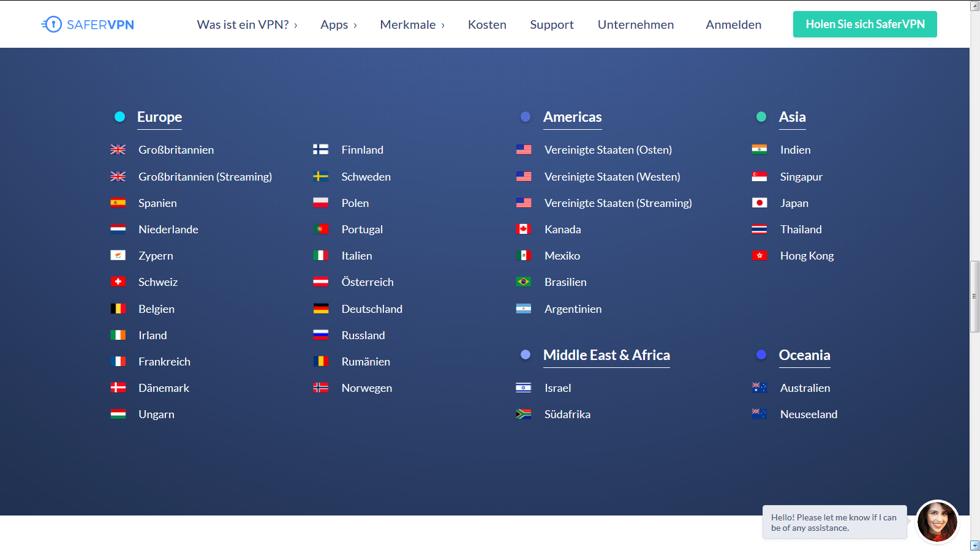Click the United Kingdom flag beside Großbritannien (Streaming)

(118, 176)
